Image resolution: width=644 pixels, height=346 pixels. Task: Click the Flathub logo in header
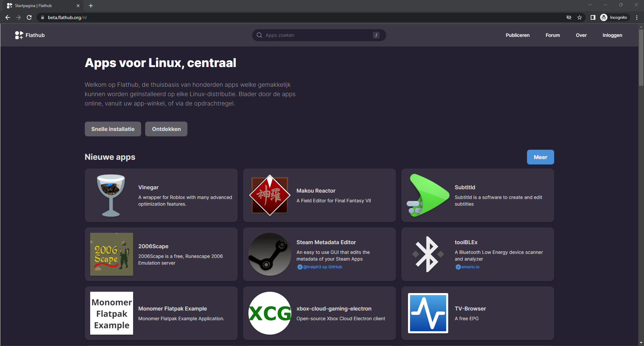(30, 35)
